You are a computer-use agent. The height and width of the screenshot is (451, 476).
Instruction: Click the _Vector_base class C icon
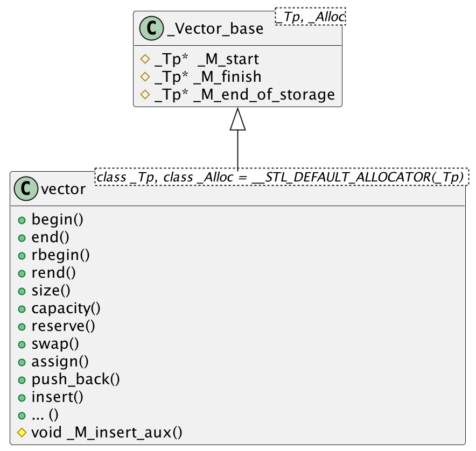pyautogui.click(x=152, y=28)
